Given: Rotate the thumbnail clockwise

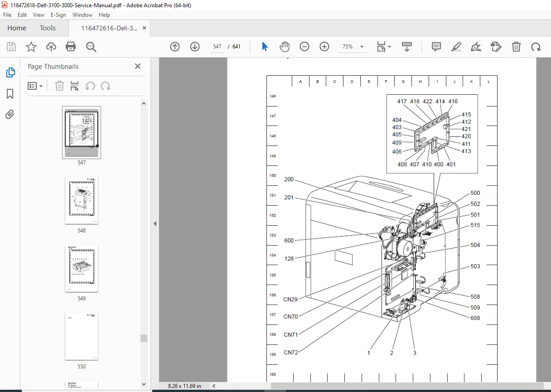Looking at the screenshot, I should pos(105,86).
